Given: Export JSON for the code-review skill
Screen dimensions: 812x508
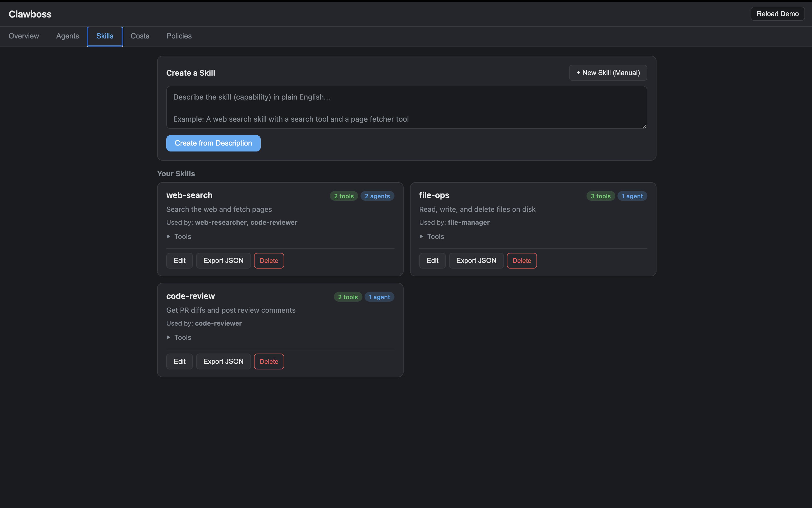Looking at the screenshot, I should coord(223,362).
